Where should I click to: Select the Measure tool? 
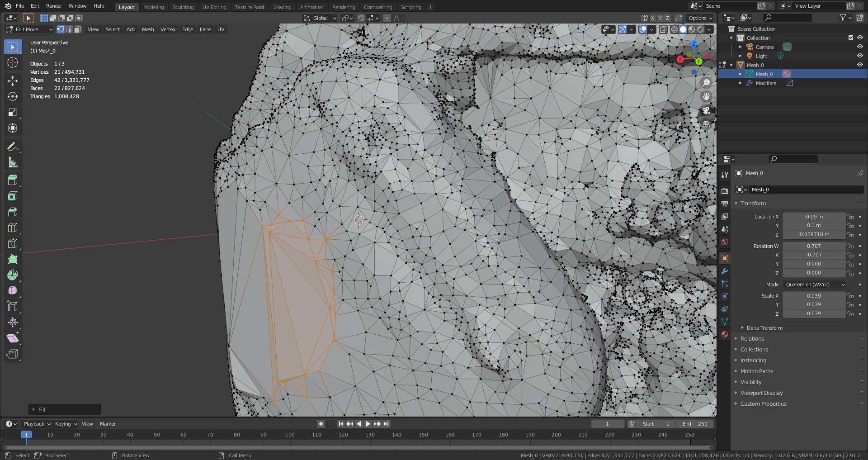tap(13, 162)
